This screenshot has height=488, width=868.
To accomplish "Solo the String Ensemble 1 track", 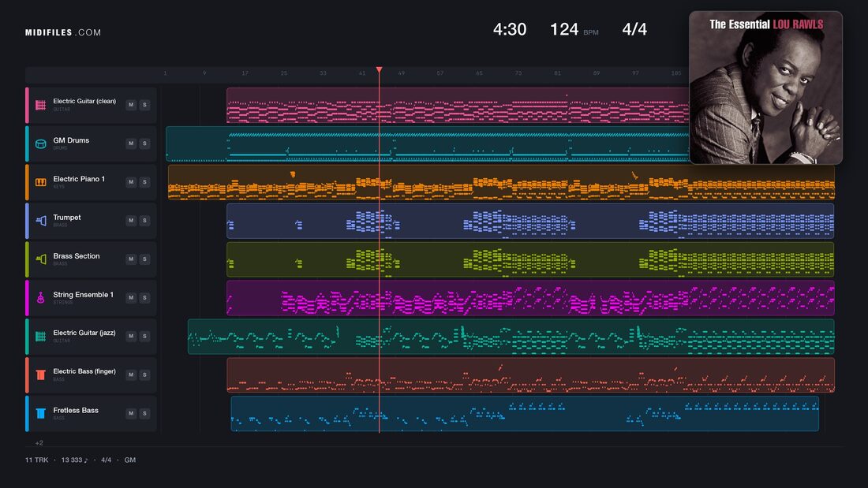I will [x=144, y=298].
